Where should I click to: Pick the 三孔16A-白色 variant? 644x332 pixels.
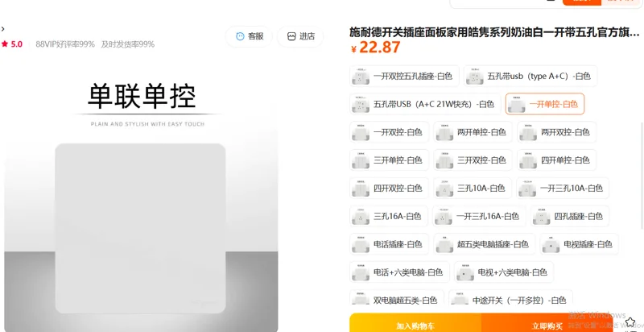tap(389, 216)
